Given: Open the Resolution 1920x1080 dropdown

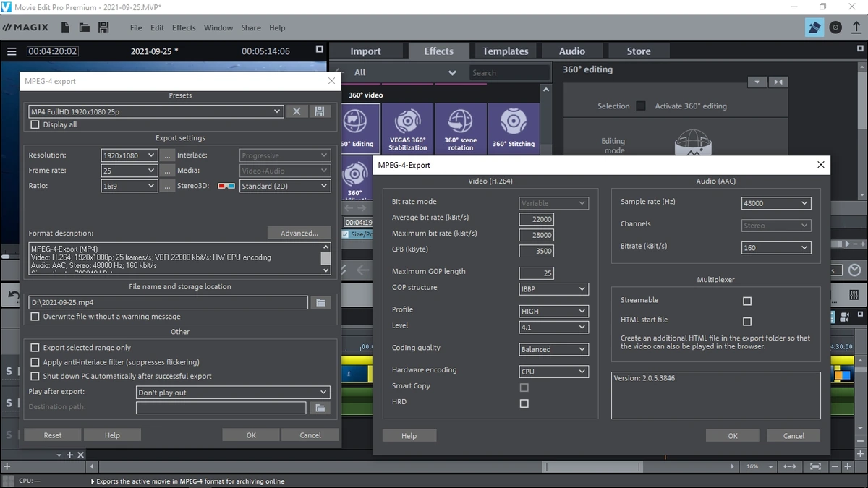Looking at the screenshot, I should (129, 155).
